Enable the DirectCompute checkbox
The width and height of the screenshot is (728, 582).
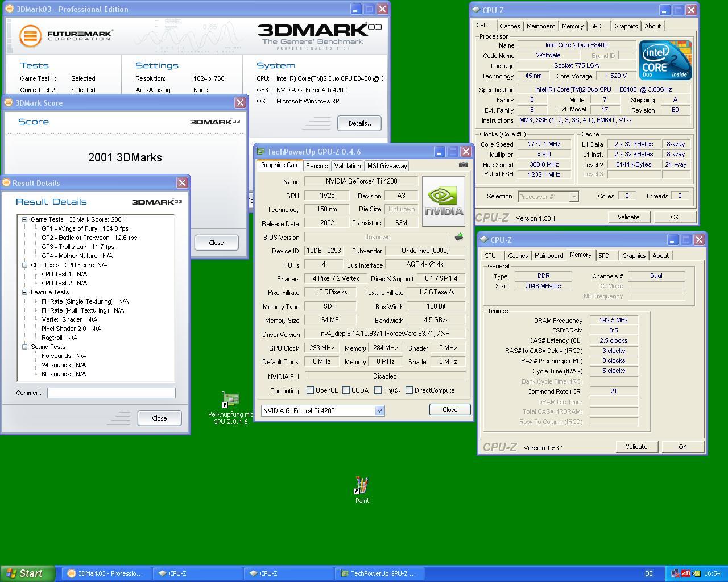pos(409,390)
